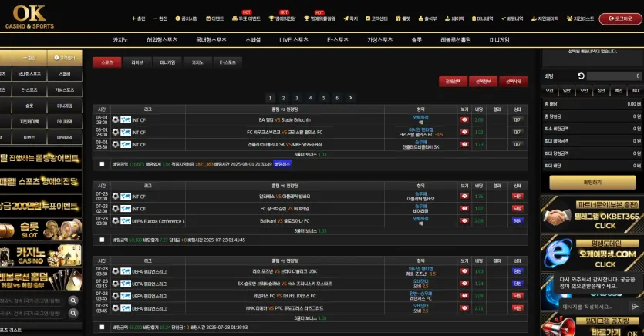Add 일만 quick amount to bet slip
644x336 pixels.
tap(566, 91)
